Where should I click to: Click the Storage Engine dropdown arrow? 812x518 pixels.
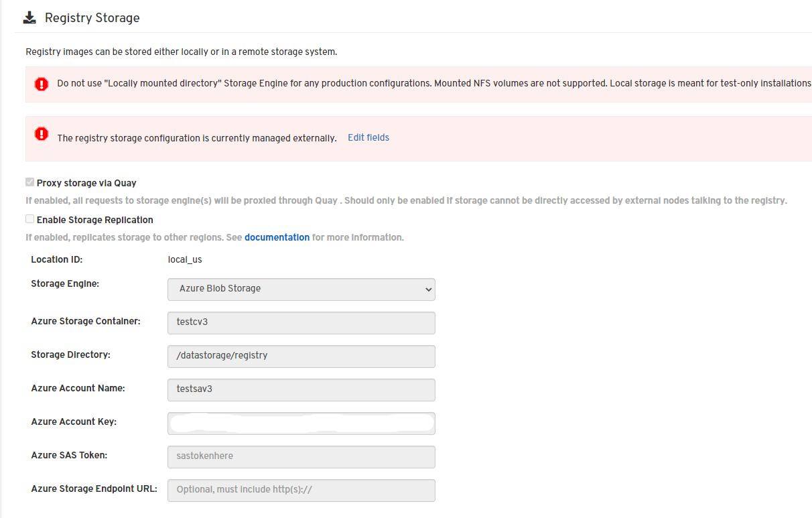click(427, 289)
